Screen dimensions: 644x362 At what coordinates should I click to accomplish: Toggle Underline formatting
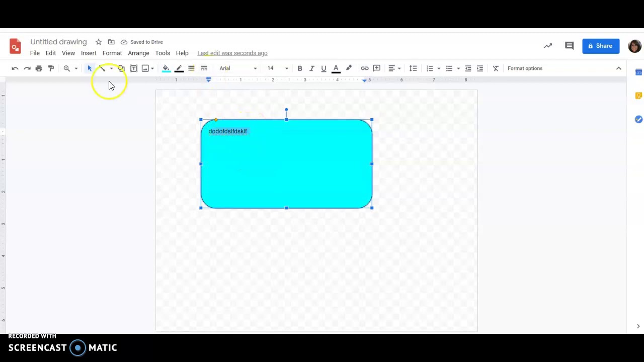point(324,68)
